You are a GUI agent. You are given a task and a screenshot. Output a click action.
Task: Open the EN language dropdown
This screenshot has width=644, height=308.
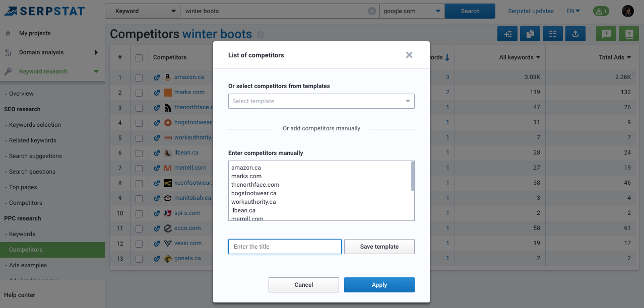click(x=573, y=11)
